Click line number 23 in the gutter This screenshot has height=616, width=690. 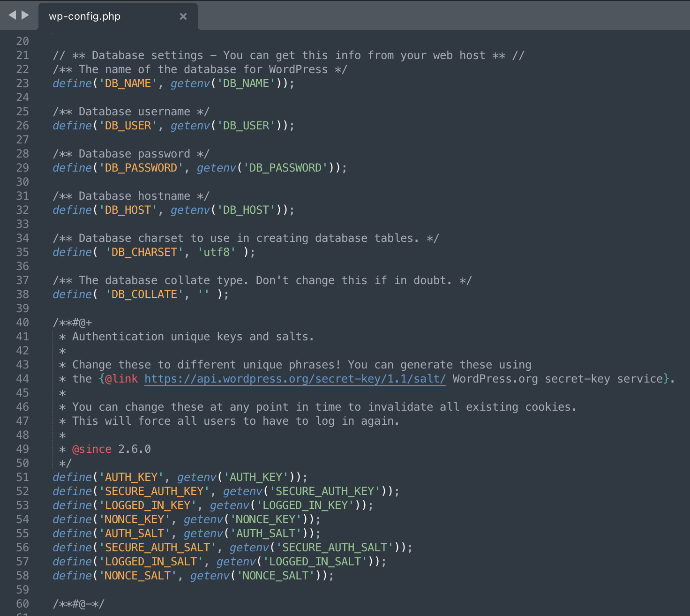click(x=22, y=83)
